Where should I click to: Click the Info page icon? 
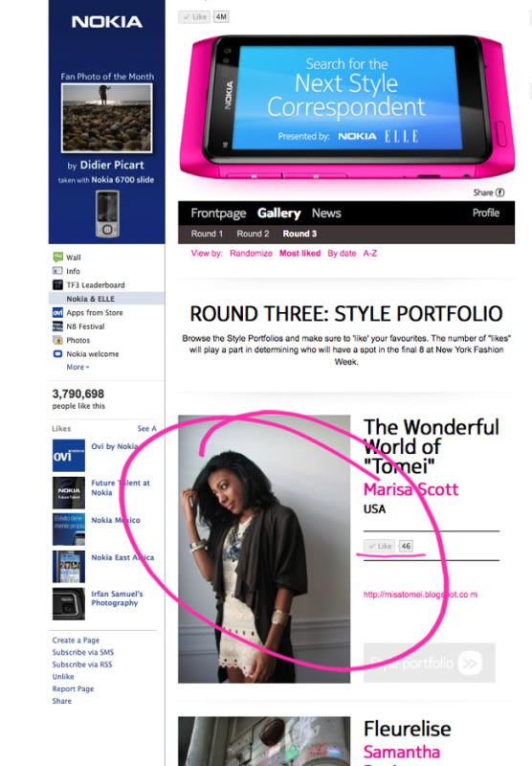click(57, 271)
